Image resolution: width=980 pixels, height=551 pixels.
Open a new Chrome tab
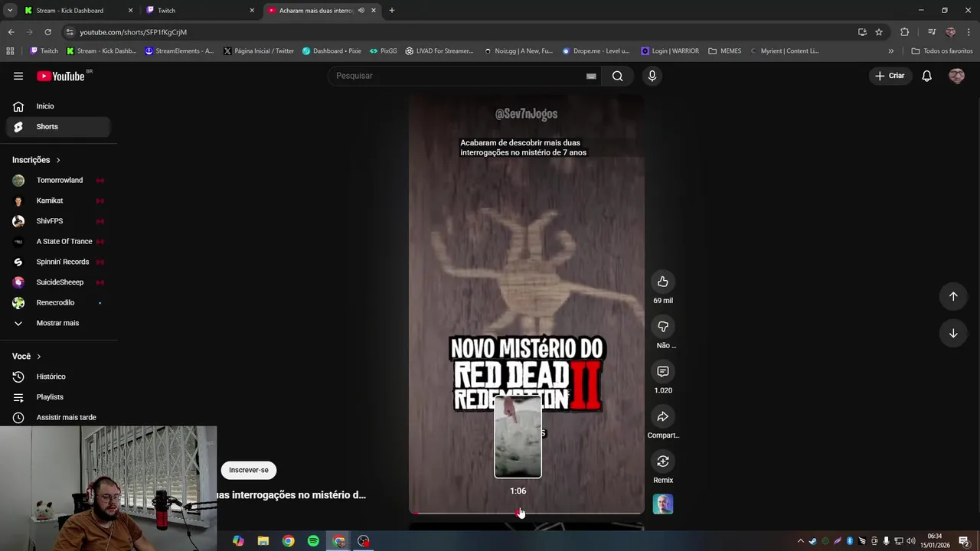392,11
